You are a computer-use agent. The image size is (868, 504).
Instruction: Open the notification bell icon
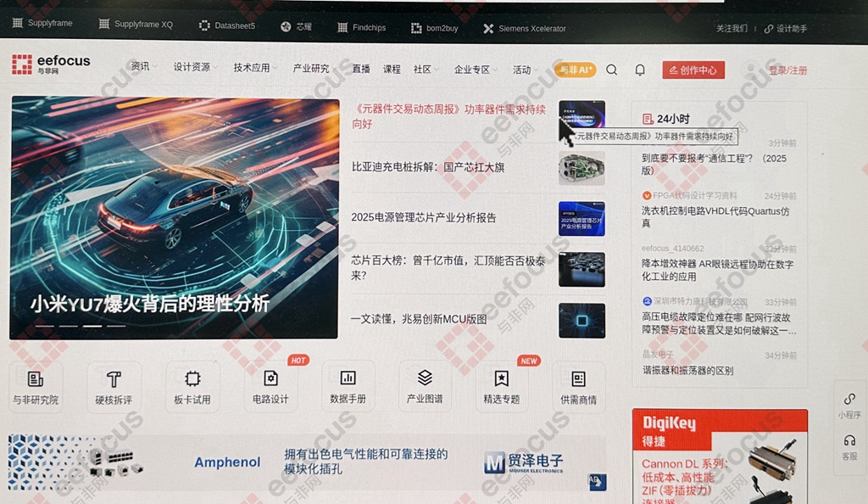point(640,70)
